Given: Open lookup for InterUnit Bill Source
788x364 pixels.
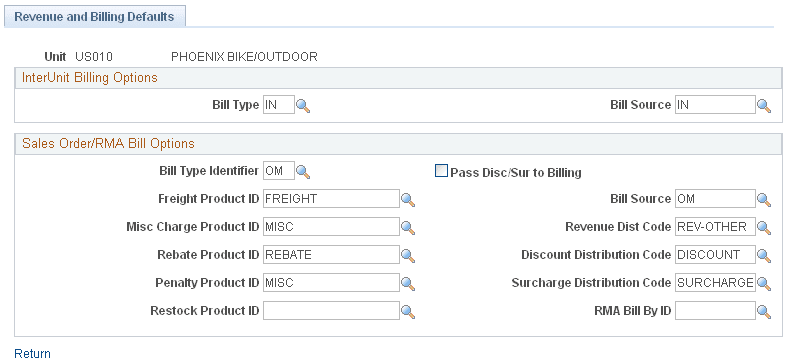Looking at the screenshot, I should tap(764, 106).
